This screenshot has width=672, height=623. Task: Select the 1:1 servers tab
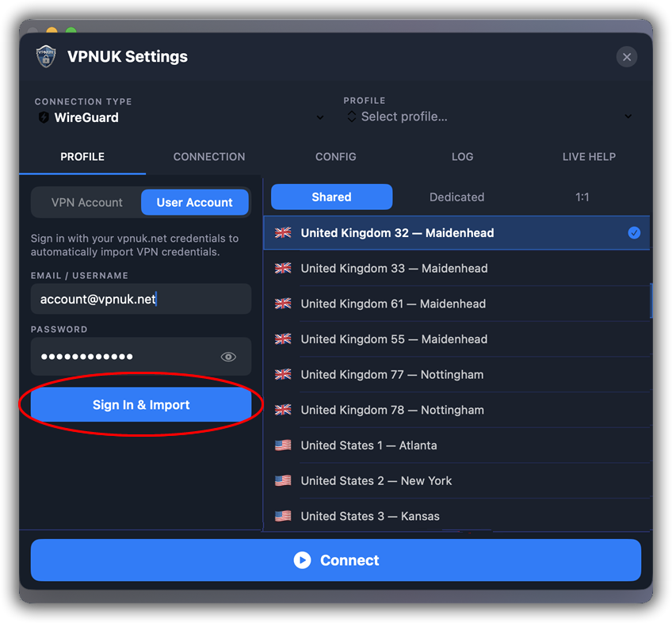click(x=582, y=197)
